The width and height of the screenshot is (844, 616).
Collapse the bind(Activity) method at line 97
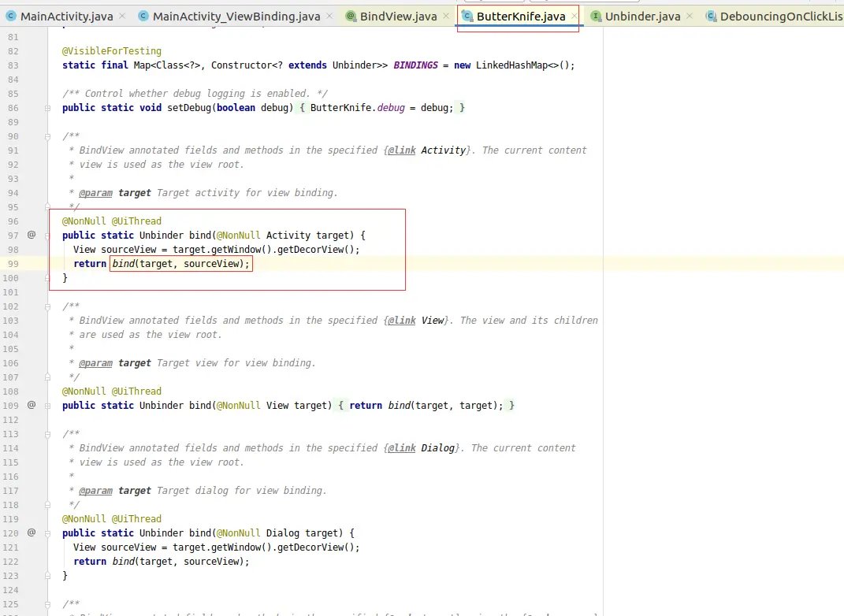pos(47,236)
